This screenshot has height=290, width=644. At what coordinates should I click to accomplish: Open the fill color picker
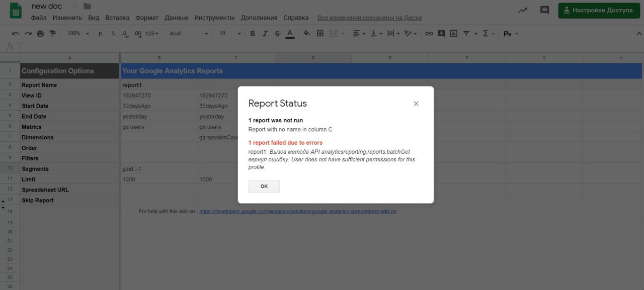(307, 34)
